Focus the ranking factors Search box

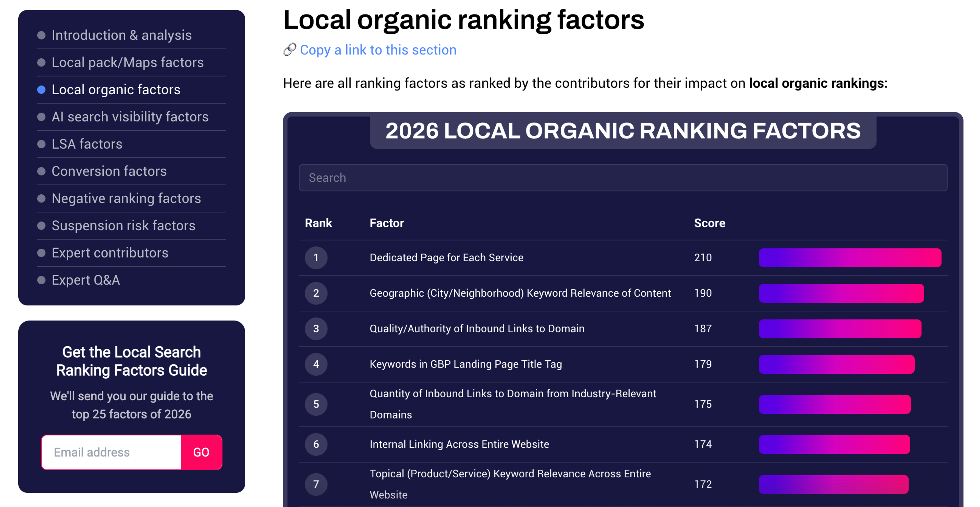[623, 178]
